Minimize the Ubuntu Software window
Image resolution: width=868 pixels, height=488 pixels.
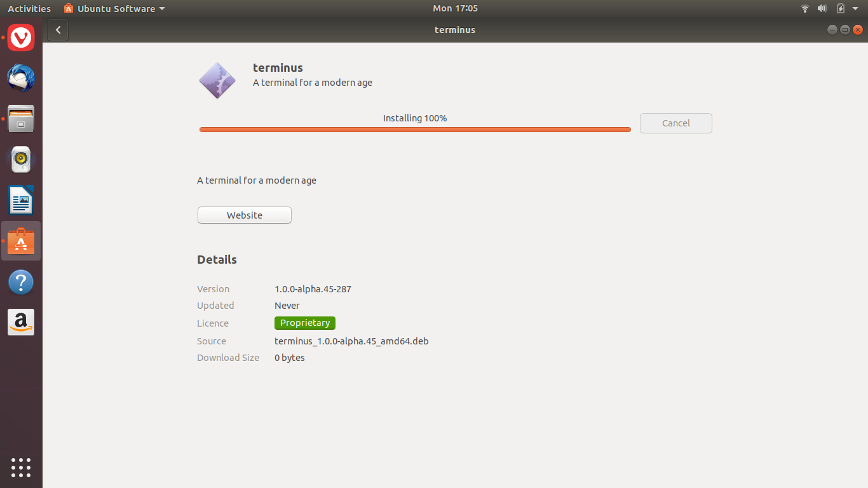point(832,30)
